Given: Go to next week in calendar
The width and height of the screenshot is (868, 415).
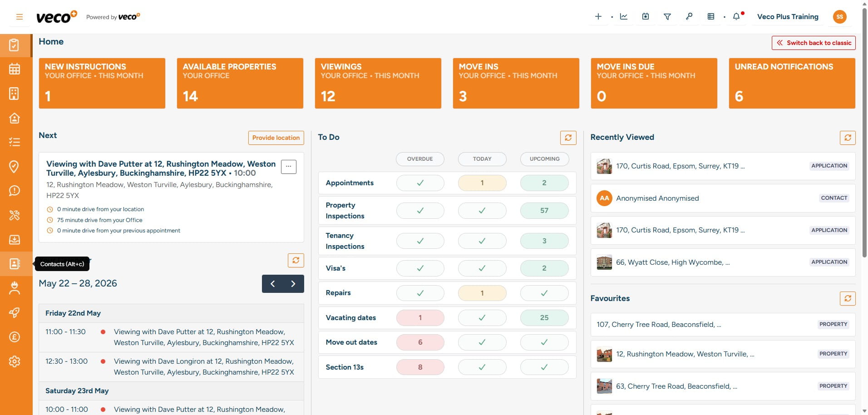Looking at the screenshot, I should coord(293,284).
